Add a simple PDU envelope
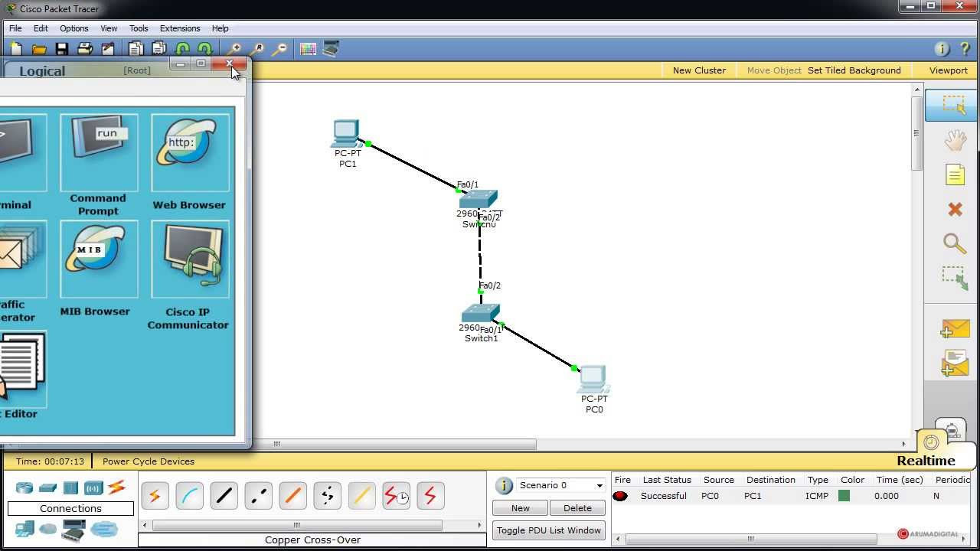Image resolution: width=980 pixels, height=551 pixels. pos(955,329)
